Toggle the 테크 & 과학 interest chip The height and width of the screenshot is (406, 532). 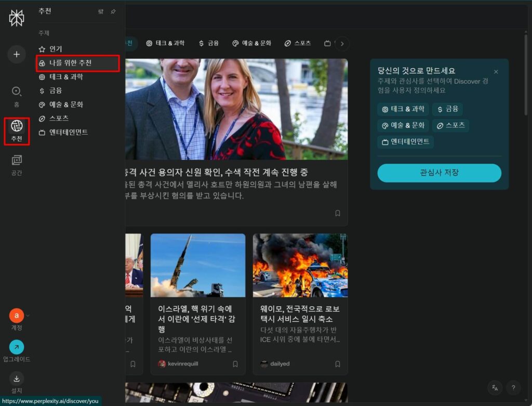point(403,109)
